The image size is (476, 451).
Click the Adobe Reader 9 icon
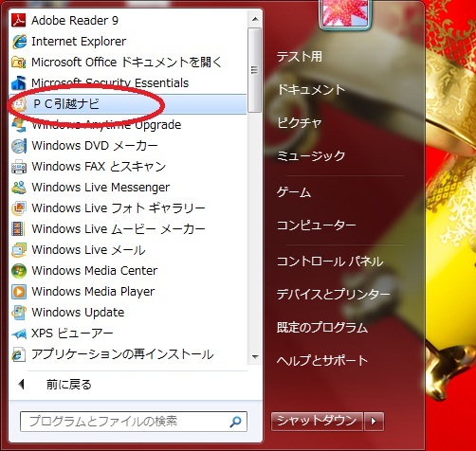(x=19, y=21)
